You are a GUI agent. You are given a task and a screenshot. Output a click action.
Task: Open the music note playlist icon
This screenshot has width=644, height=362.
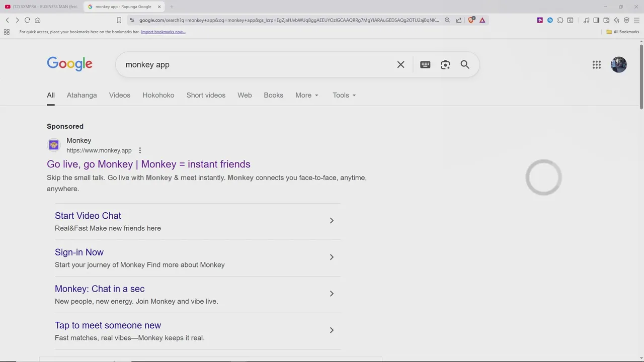pyautogui.click(x=586, y=20)
